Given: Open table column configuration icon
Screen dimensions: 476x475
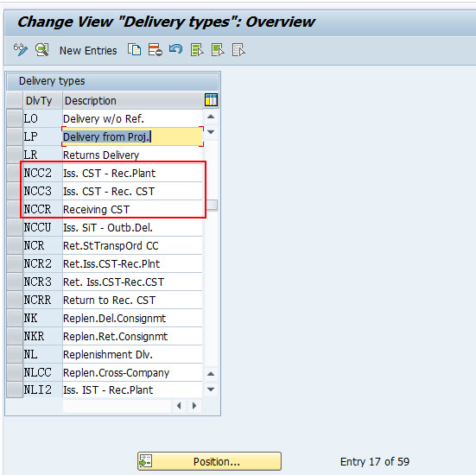Looking at the screenshot, I should (211, 100).
